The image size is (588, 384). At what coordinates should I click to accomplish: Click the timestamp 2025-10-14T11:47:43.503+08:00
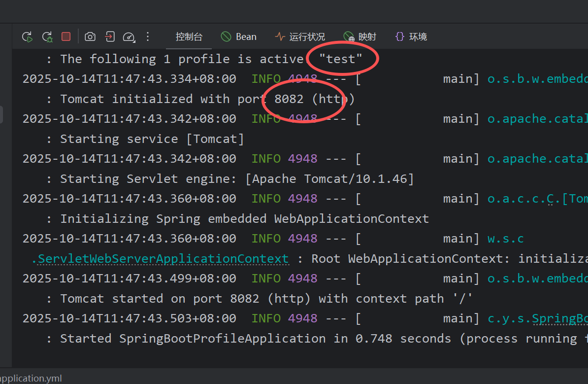[x=130, y=318]
